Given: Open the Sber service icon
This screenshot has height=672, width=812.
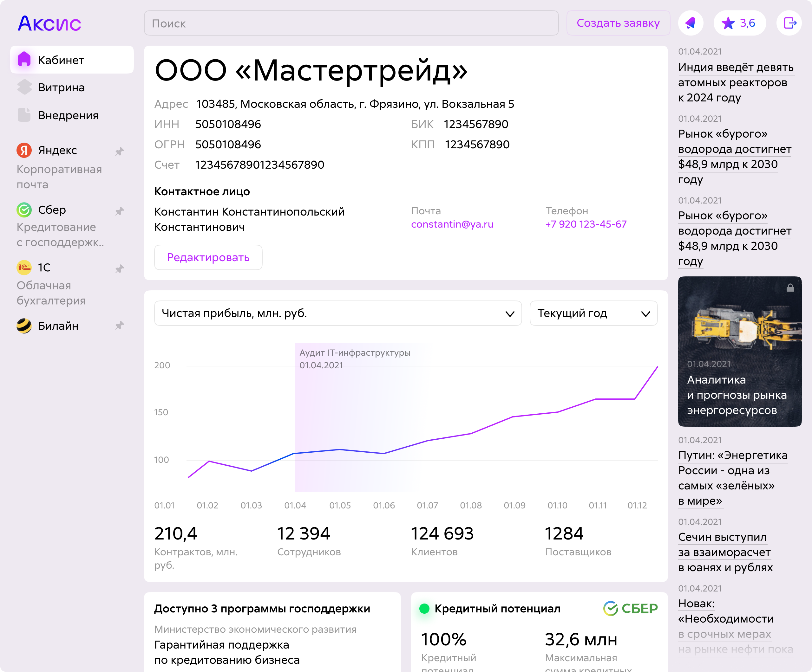Looking at the screenshot, I should pos(24,210).
